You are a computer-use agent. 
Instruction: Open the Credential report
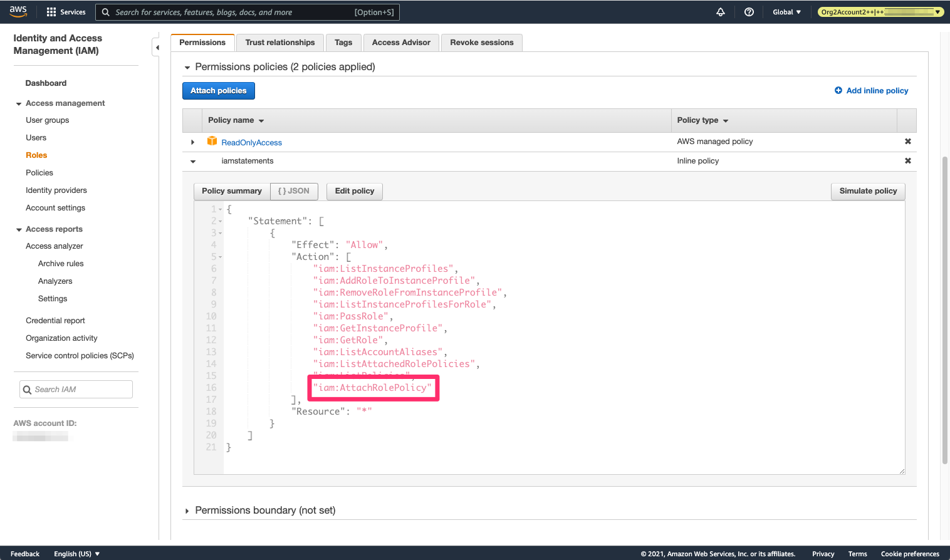point(55,321)
